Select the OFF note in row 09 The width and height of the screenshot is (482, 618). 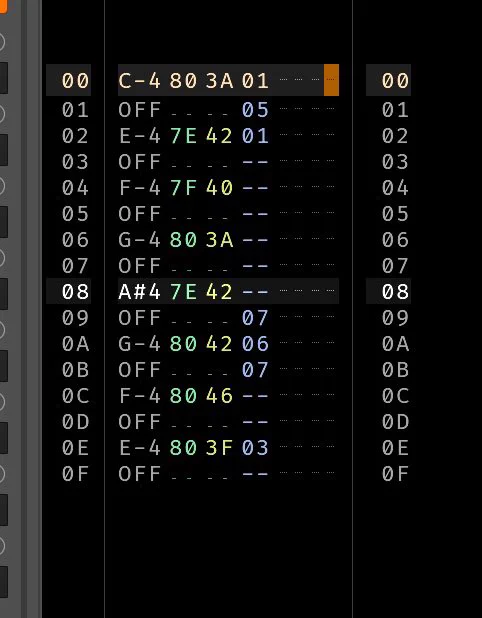click(140, 318)
